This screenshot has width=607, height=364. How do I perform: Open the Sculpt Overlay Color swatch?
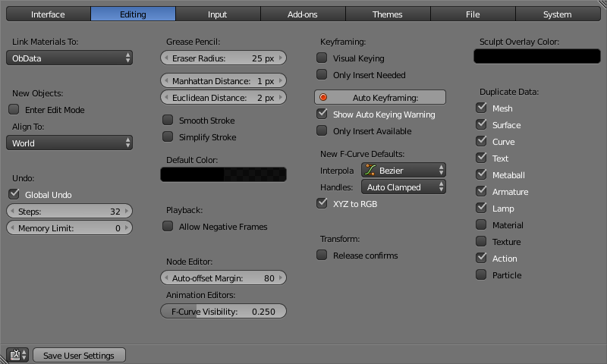[x=537, y=56]
